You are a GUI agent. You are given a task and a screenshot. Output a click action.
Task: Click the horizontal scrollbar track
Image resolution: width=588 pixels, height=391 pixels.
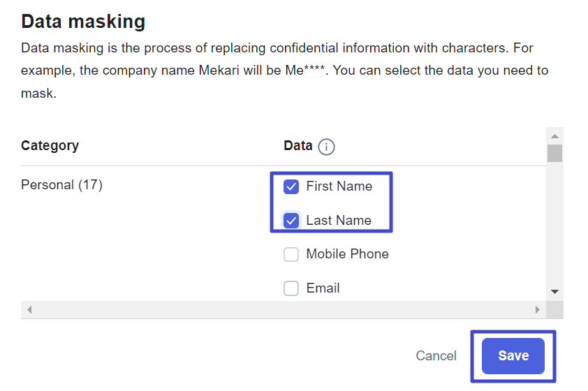(283, 309)
